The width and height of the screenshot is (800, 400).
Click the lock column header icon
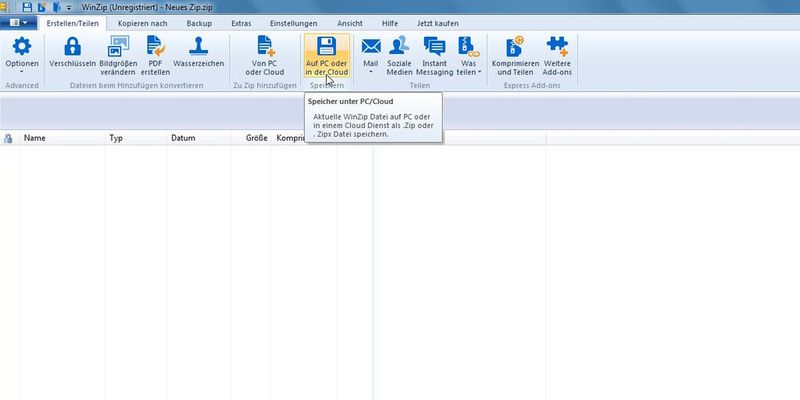(x=8, y=138)
